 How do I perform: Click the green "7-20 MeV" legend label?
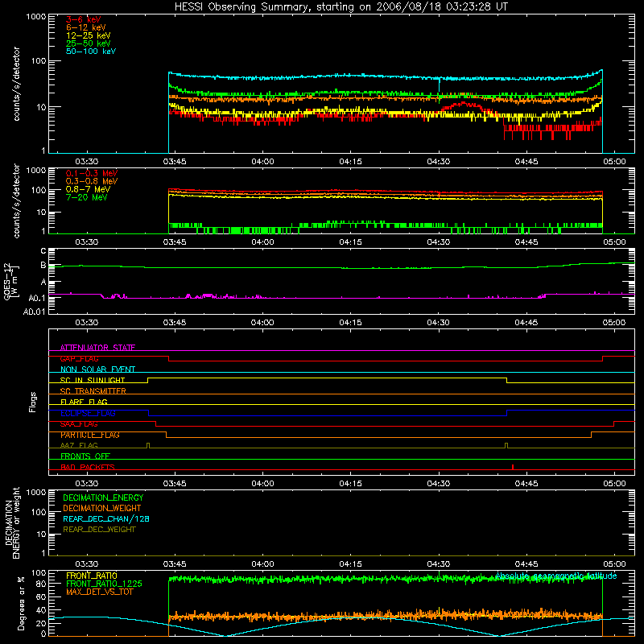[86, 197]
